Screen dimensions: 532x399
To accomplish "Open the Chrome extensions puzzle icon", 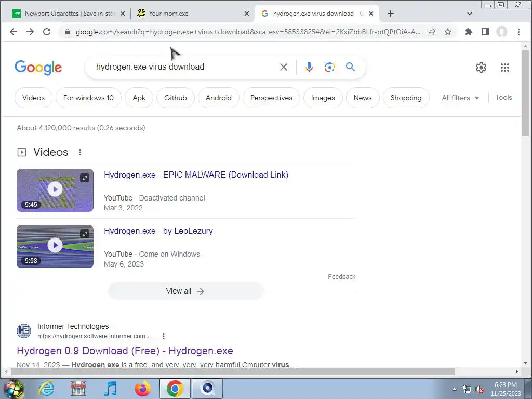I will click(469, 32).
